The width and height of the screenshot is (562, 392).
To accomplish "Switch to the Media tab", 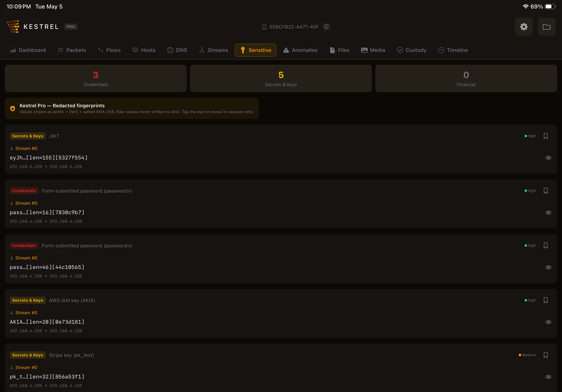I will click(373, 50).
